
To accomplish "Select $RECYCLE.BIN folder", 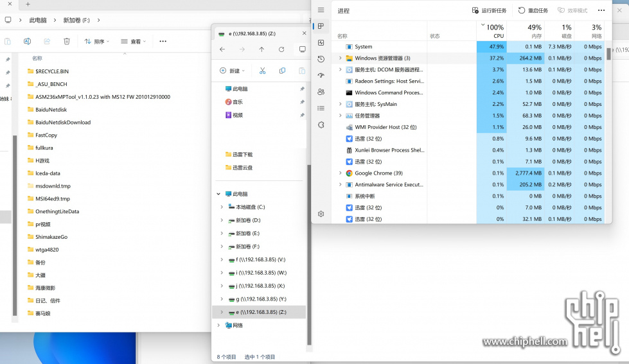I will click(x=48, y=71).
